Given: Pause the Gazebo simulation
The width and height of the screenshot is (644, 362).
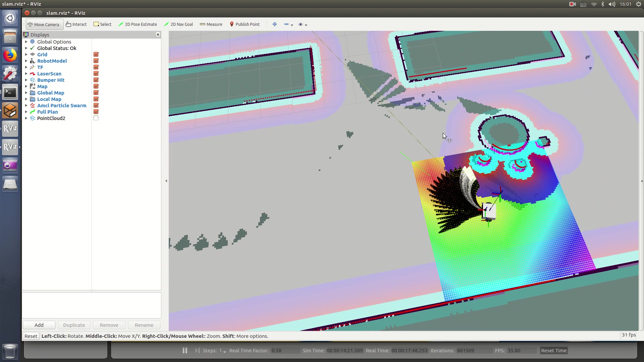Looking at the screenshot, I should [x=185, y=350].
